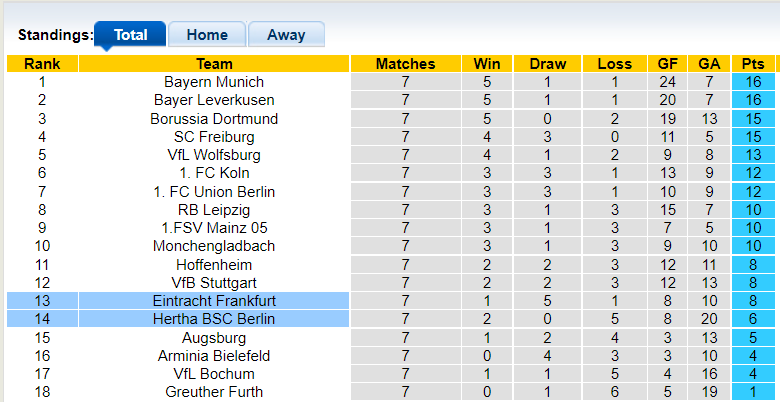Click the highlighted Eintracht Frankfurt row
Image resolution: width=780 pixels, height=402 pixels.
214,301
